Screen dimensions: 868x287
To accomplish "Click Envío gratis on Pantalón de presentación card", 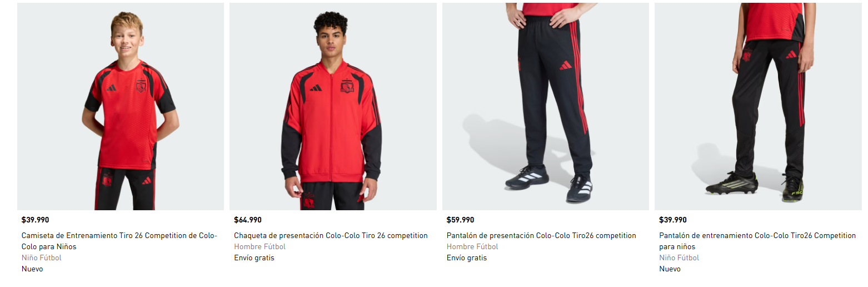I will (467, 258).
